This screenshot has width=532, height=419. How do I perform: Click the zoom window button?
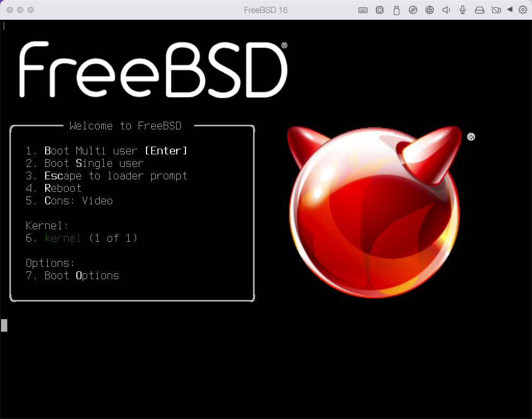click(x=31, y=10)
